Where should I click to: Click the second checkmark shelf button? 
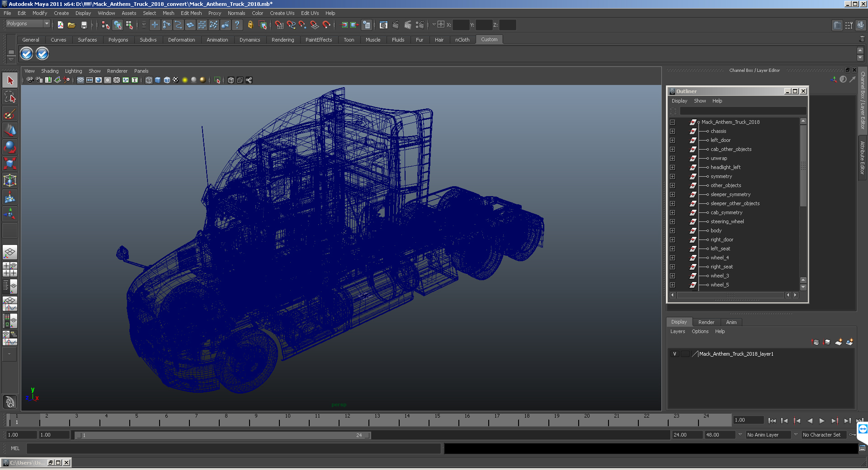click(42, 54)
